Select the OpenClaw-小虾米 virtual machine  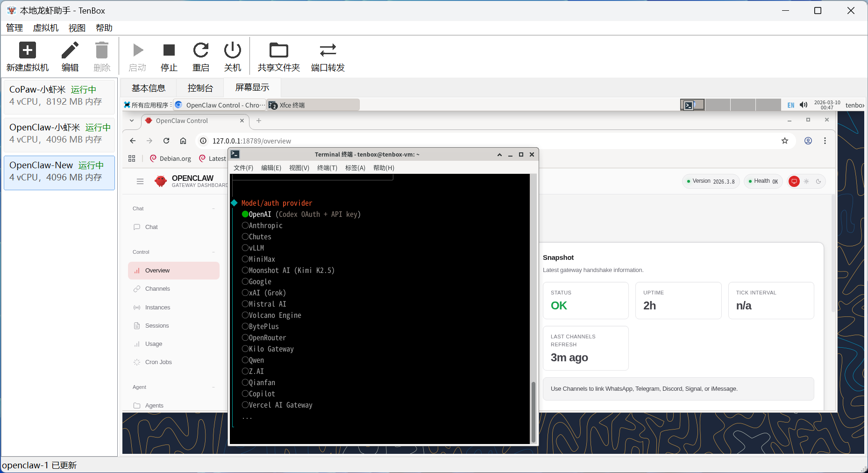pyautogui.click(x=59, y=134)
